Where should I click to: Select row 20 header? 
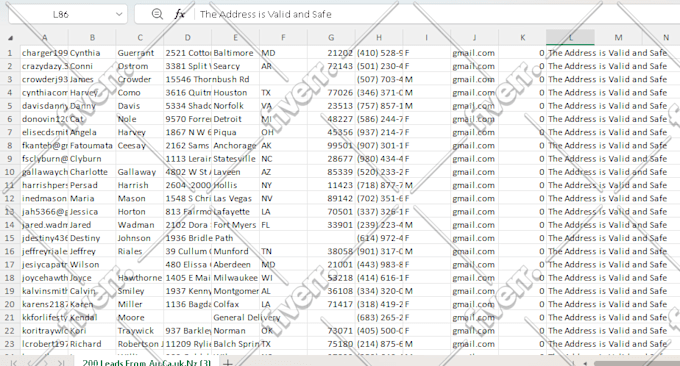(x=10, y=304)
